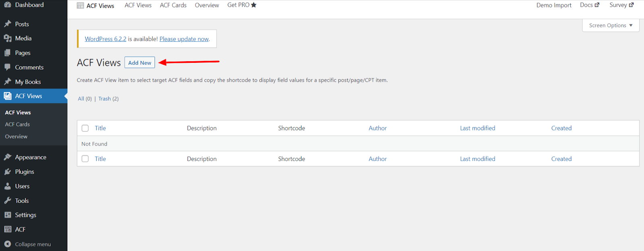644x251 pixels.
Task: Filter list by All (0)
Action: point(85,99)
